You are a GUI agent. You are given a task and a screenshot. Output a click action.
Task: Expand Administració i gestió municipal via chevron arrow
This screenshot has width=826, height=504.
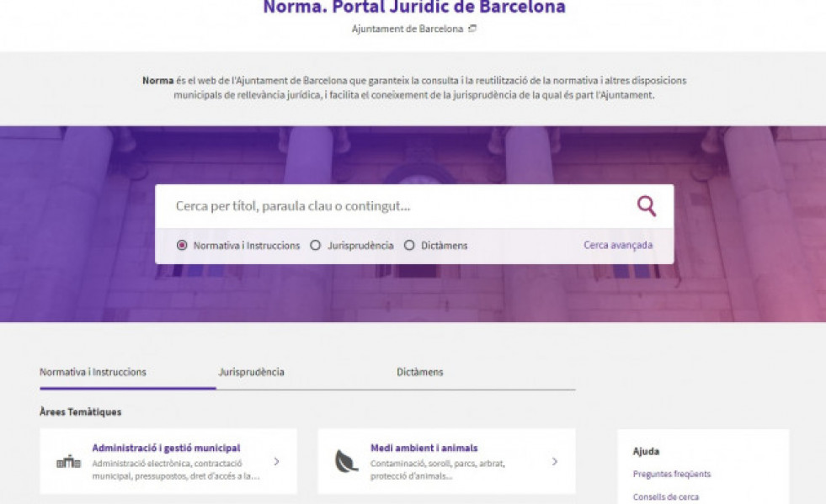(276, 461)
